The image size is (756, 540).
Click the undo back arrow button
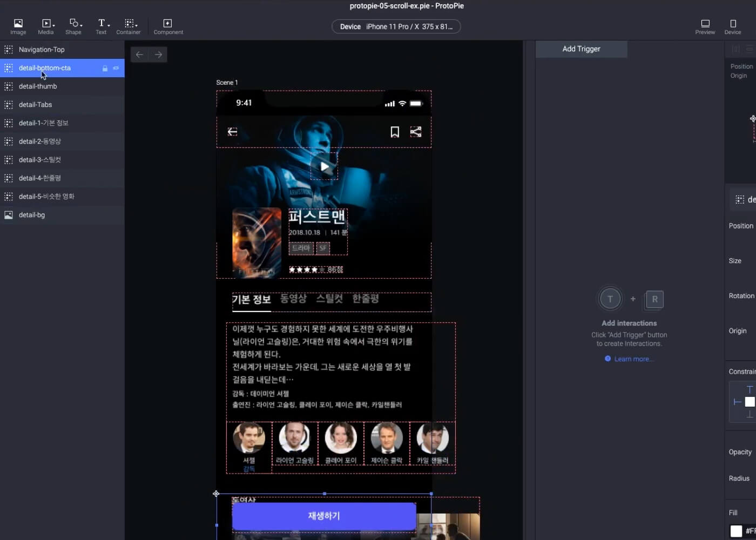point(139,55)
